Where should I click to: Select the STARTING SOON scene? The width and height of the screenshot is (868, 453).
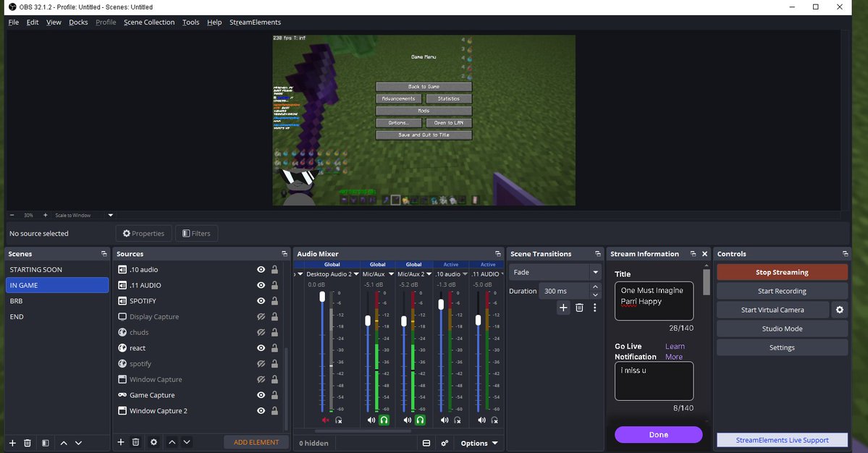(57, 269)
